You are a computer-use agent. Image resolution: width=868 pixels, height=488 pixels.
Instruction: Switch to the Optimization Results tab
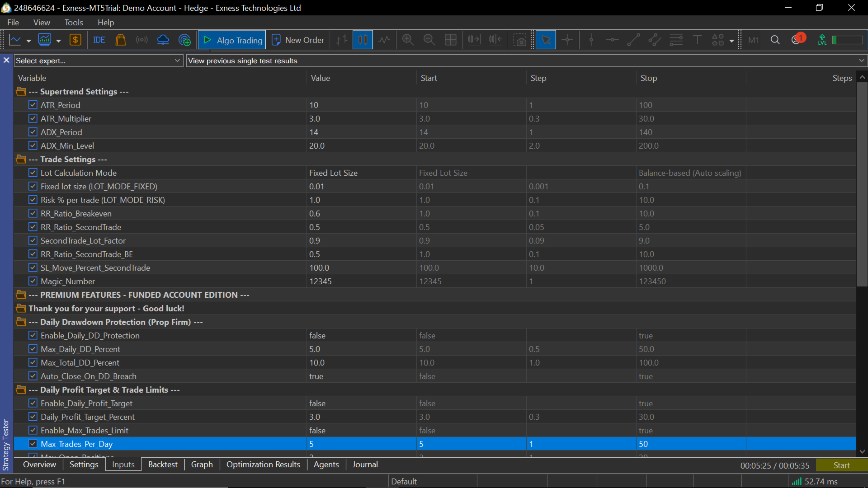click(x=263, y=465)
